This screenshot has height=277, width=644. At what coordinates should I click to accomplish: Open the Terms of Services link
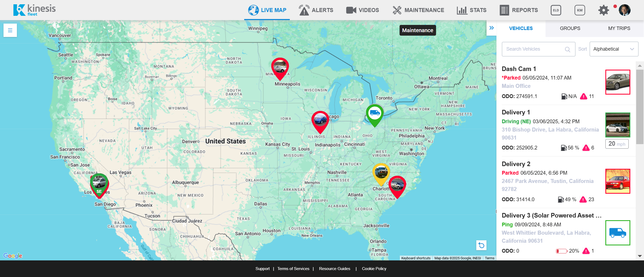(293, 269)
